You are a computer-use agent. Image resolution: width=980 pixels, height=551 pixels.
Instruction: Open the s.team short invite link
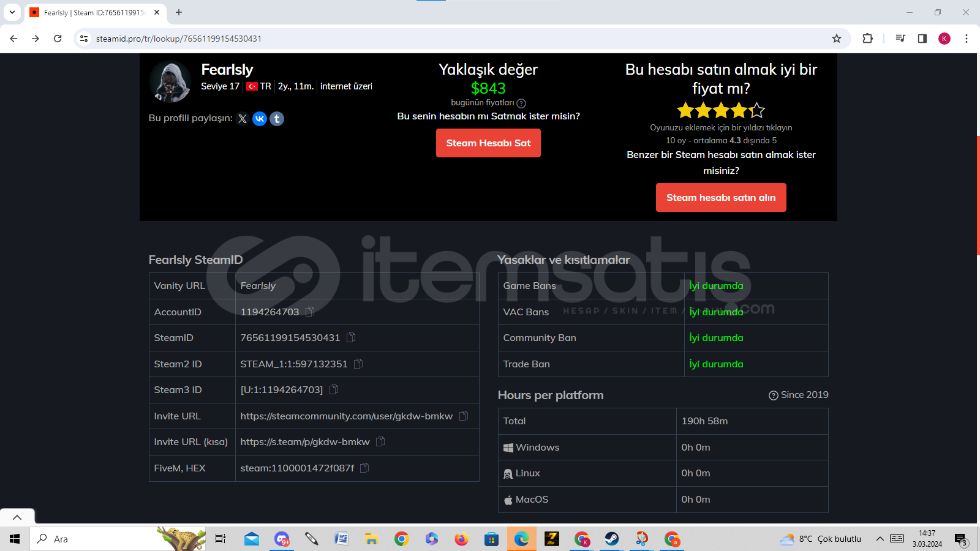coord(305,441)
